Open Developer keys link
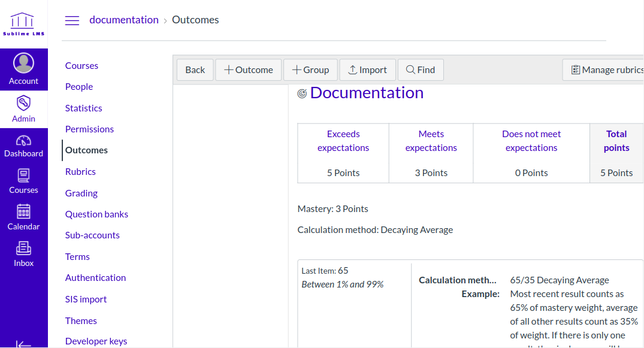 coord(96,341)
